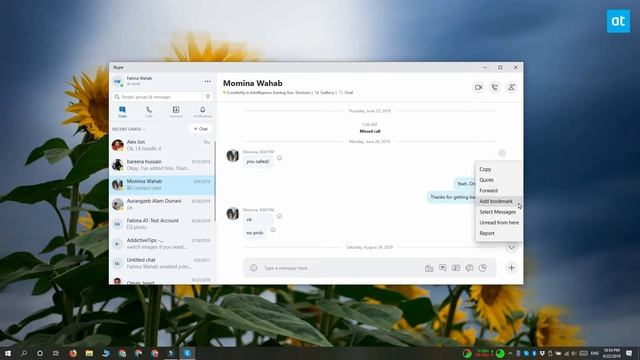Choose Copy from the context menu

[499, 169]
